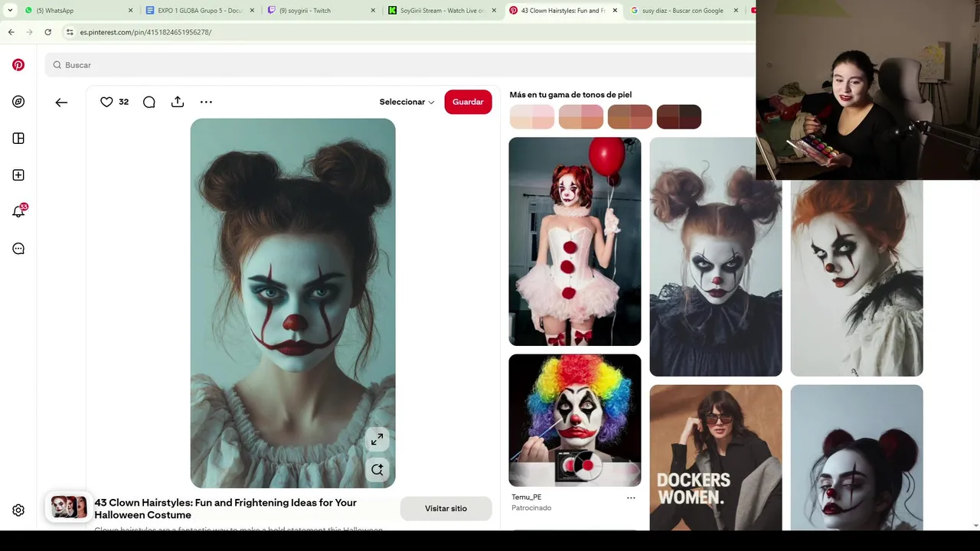Expand the pin image to fullscreen

point(377,439)
